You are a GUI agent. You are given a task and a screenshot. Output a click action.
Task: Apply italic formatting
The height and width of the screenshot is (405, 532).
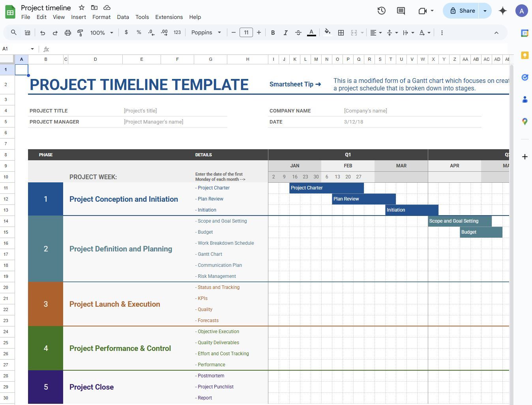(x=285, y=32)
